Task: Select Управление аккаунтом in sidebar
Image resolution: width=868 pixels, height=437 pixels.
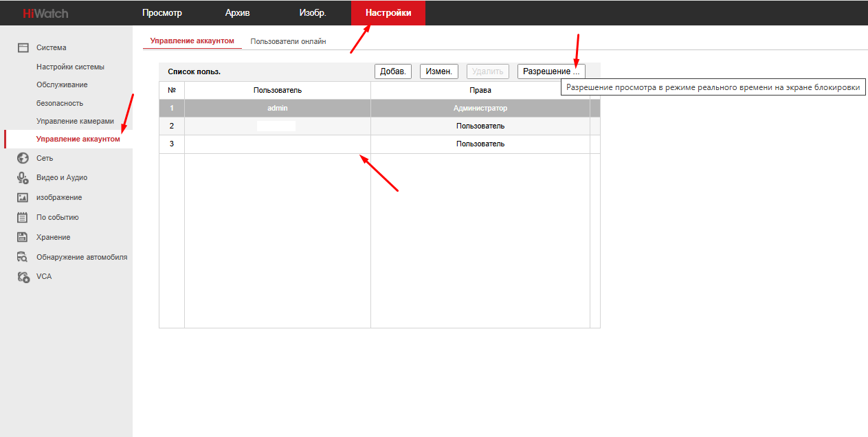Action: click(x=78, y=139)
